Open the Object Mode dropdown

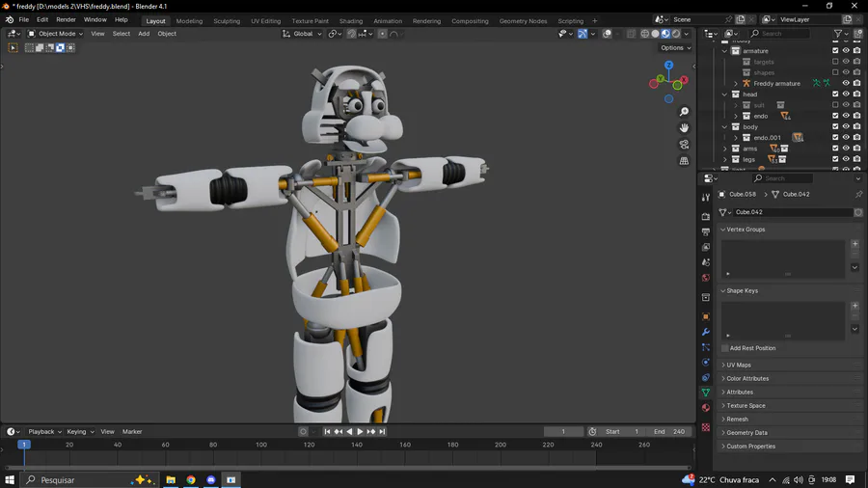(55, 34)
